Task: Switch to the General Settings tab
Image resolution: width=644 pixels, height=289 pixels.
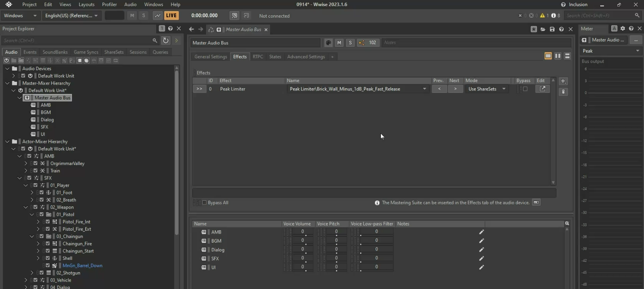Action: pyautogui.click(x=211, y=57)
